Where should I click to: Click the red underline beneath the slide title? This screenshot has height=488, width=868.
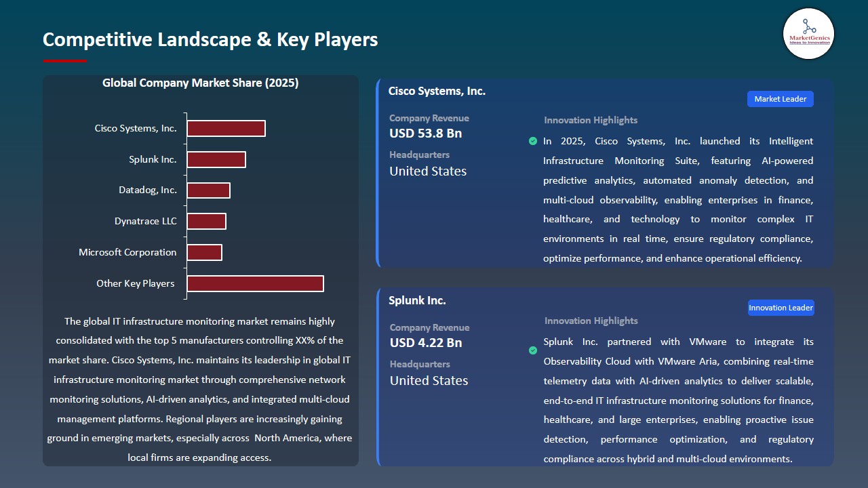coord(64,60)
